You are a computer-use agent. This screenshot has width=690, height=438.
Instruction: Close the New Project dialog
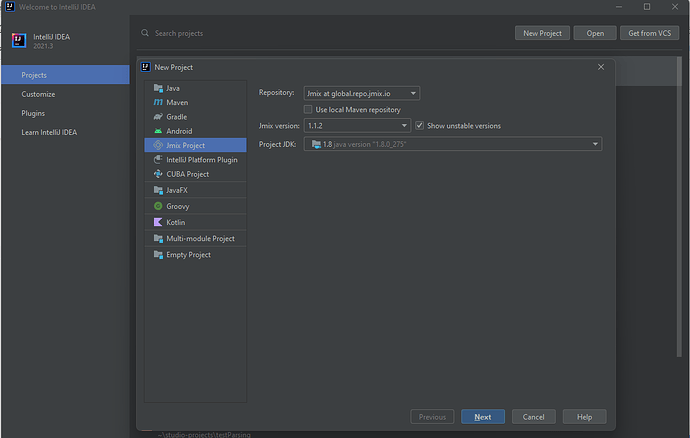(x=601, y=67)
